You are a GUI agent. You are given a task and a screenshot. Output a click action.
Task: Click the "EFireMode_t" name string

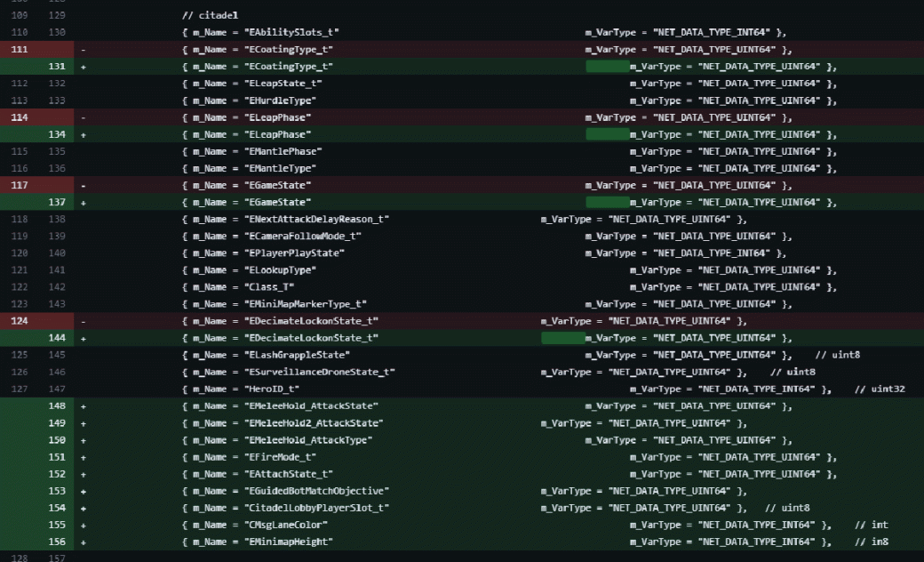tap(281, 457)
